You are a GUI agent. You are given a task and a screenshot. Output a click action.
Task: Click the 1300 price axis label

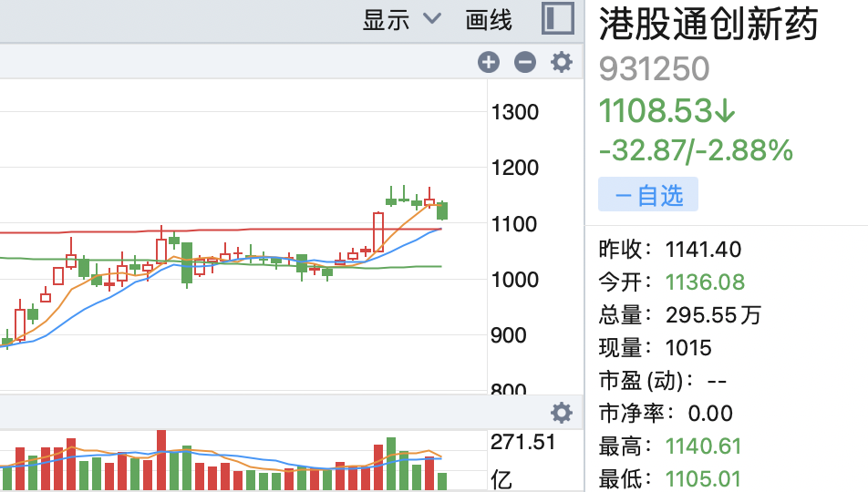pos(515,112)
